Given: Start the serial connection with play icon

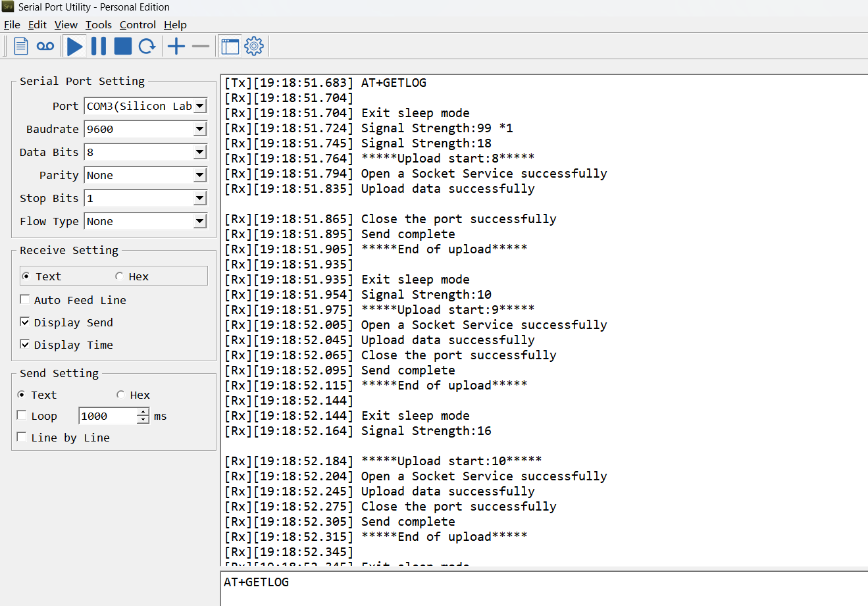Looking at the screenshot, I should coord(75,46).
